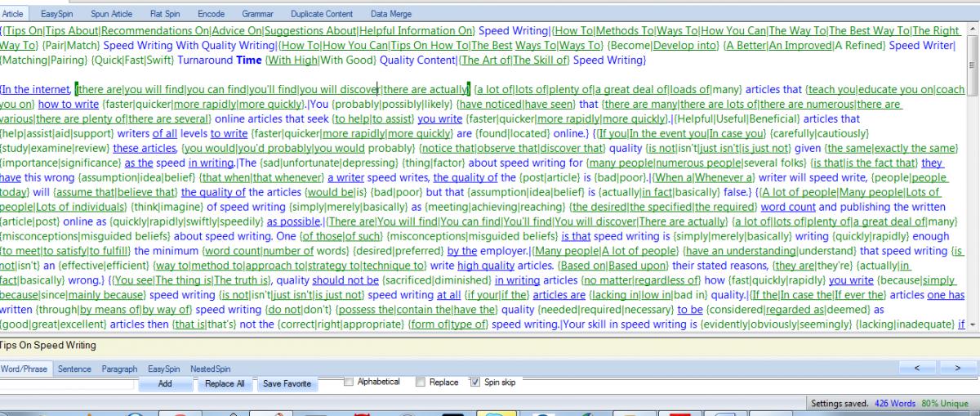Switch to Duplicate Content tab

coord(323,14)
